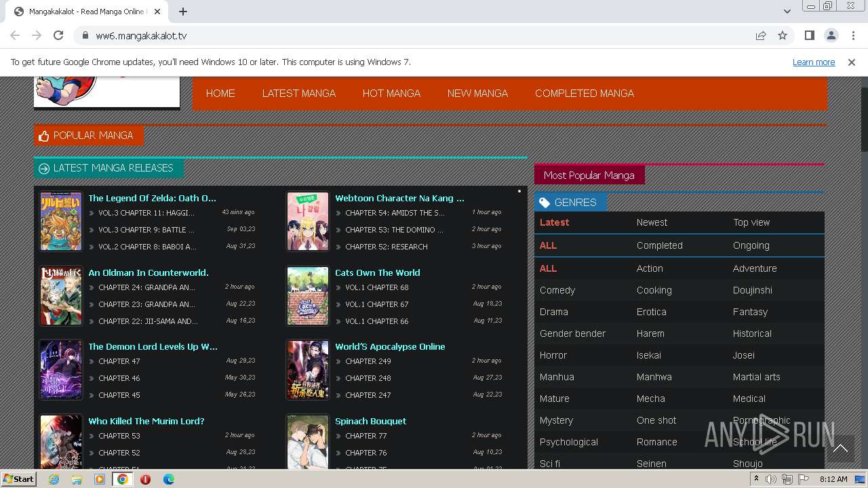Open the Chrome three-dot menu
Image resolution: width=868 pixels, height=488 pixels.
852,35
